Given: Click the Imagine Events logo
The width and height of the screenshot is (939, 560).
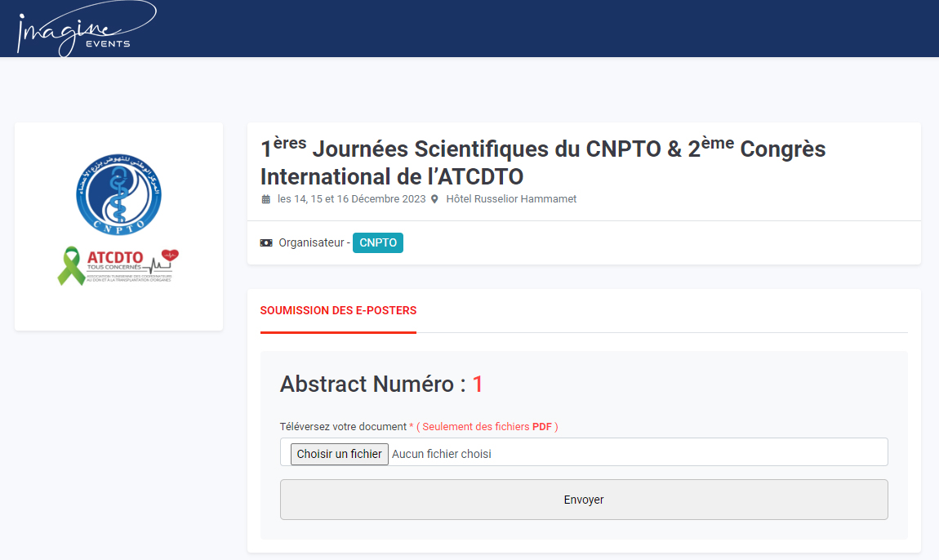Looking at the screenshot, I should (x=87, y=29).
